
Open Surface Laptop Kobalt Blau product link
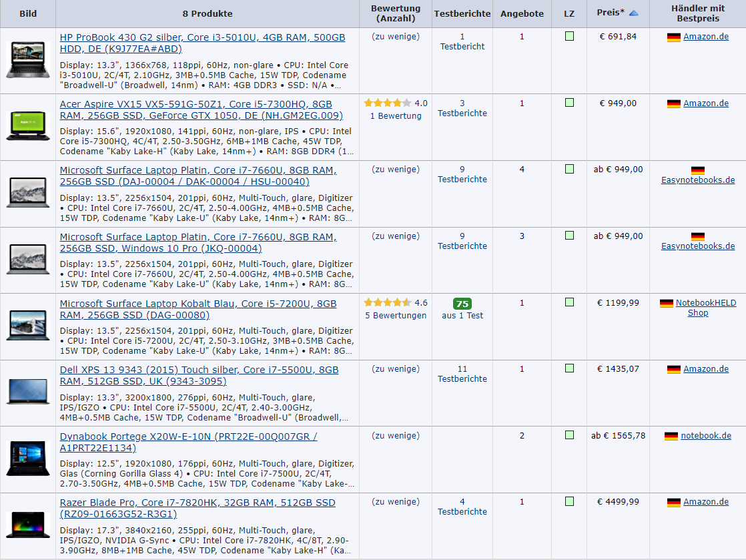(x=198, y=309)
